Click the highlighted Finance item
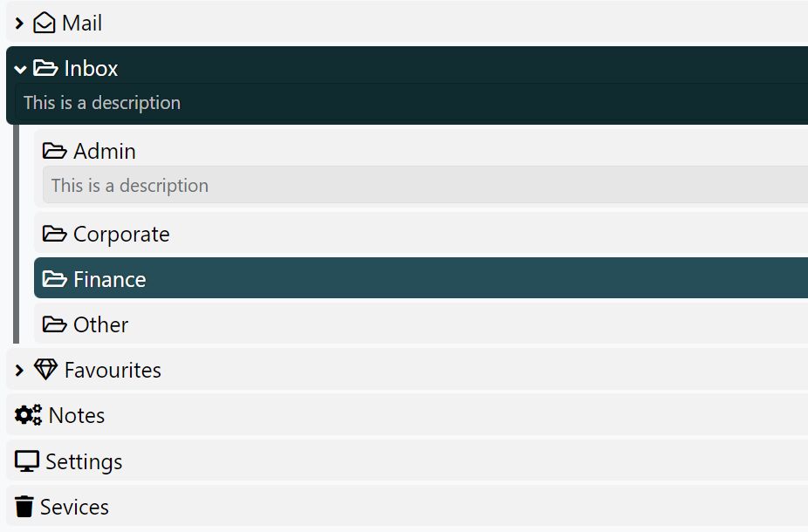808x532 pixels. [x=110, y=278]
